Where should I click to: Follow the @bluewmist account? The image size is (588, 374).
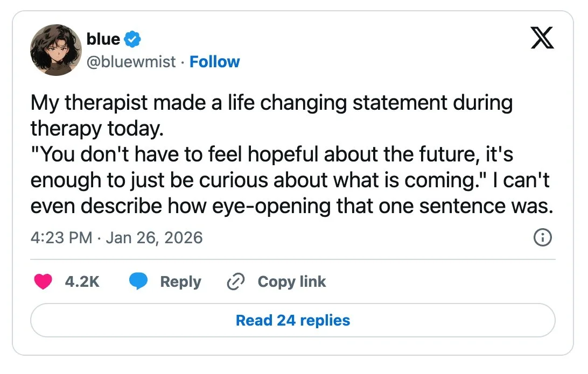[215, 62]
